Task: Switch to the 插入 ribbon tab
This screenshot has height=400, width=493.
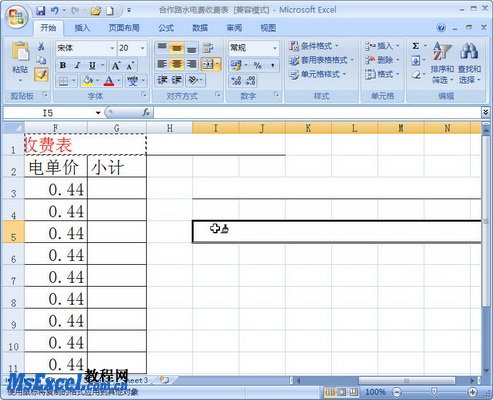Action: pos(82,28)
